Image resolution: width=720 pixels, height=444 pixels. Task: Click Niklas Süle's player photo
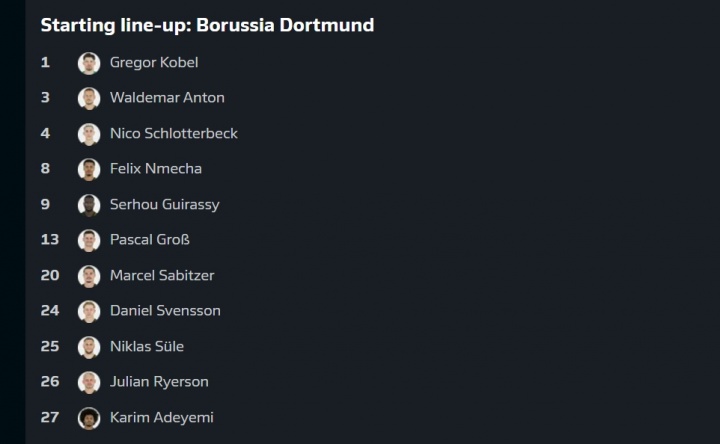point(89,347)
